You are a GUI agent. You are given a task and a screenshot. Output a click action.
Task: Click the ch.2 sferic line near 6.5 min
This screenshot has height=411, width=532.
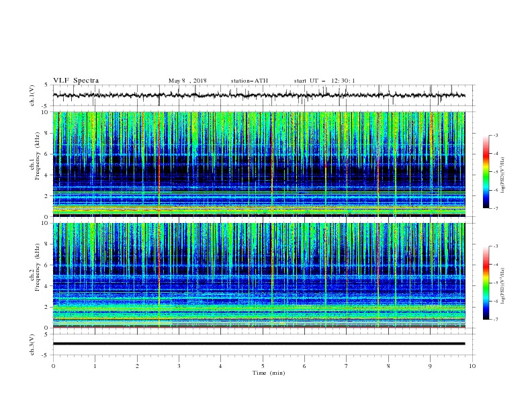click(326, 275)
